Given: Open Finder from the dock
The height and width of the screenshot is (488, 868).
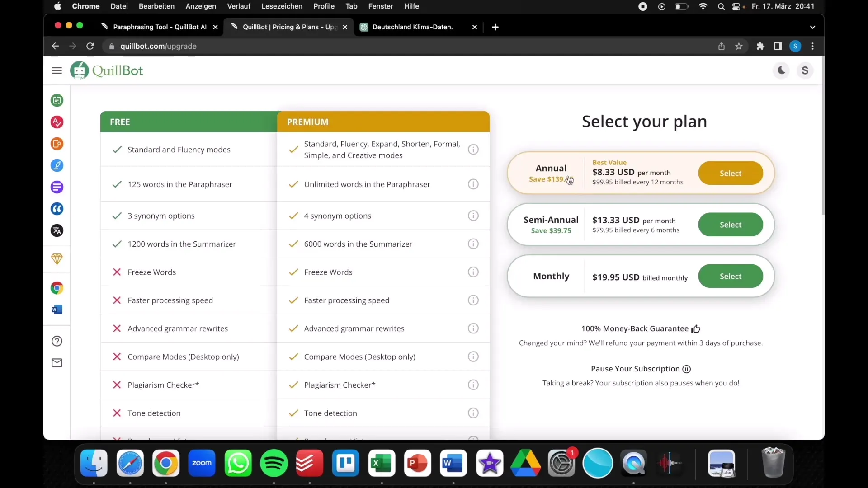Looking at the screenshot, I should (94, 463).
